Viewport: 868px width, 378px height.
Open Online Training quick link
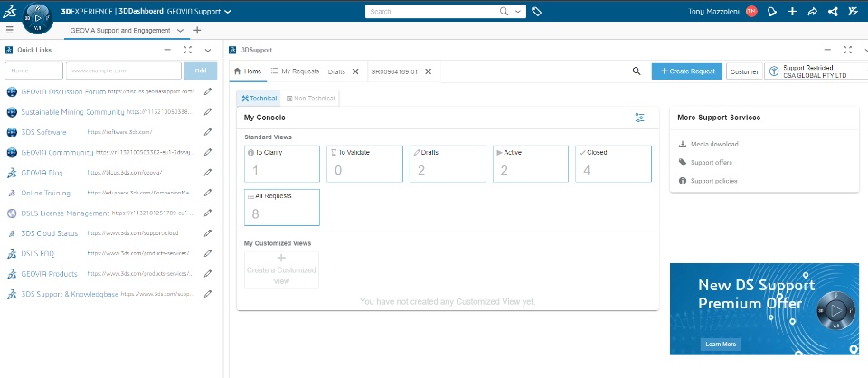45,193
